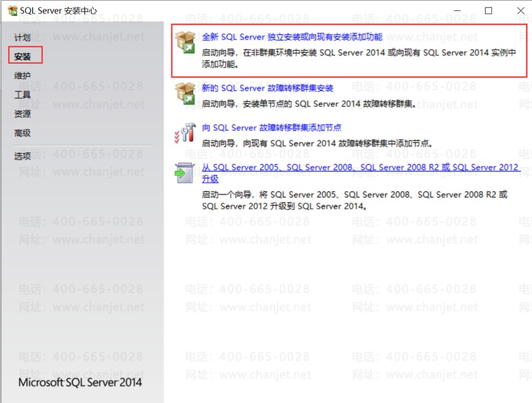
Task: Close the SQL Server installation center
Action: coord(520,11)
